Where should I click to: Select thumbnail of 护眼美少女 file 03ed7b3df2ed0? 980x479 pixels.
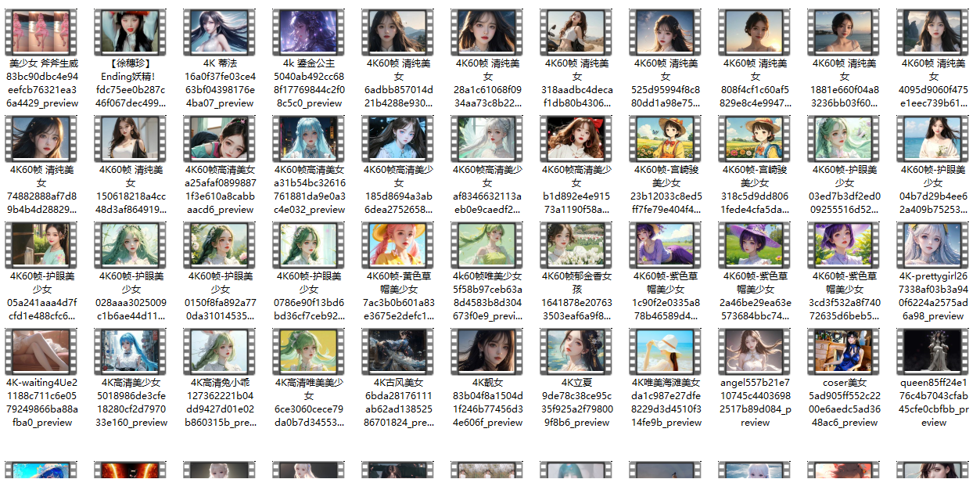[845, 138]
